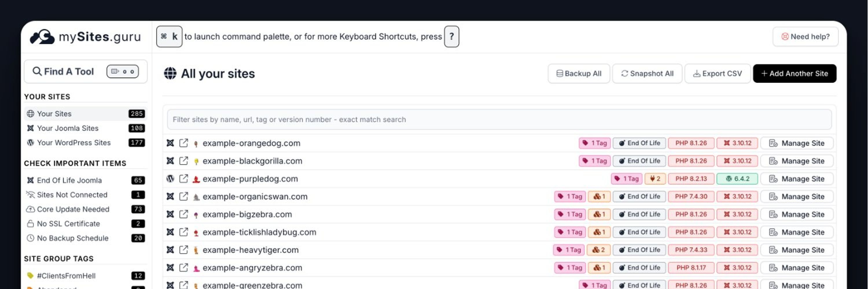The image size is (868, 289).
Task: Click the question mark shortcuts key
Action: point(452,36)
